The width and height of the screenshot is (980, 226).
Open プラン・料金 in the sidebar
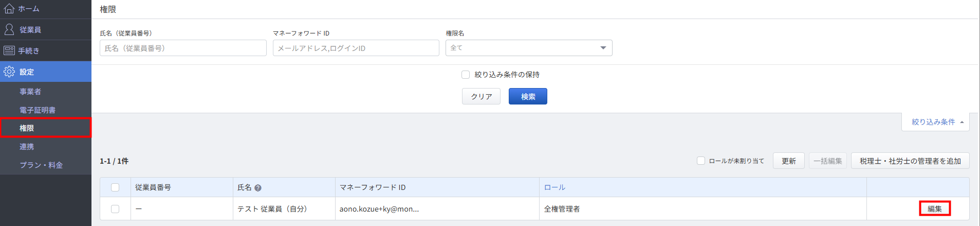click(x=41, y=165)
